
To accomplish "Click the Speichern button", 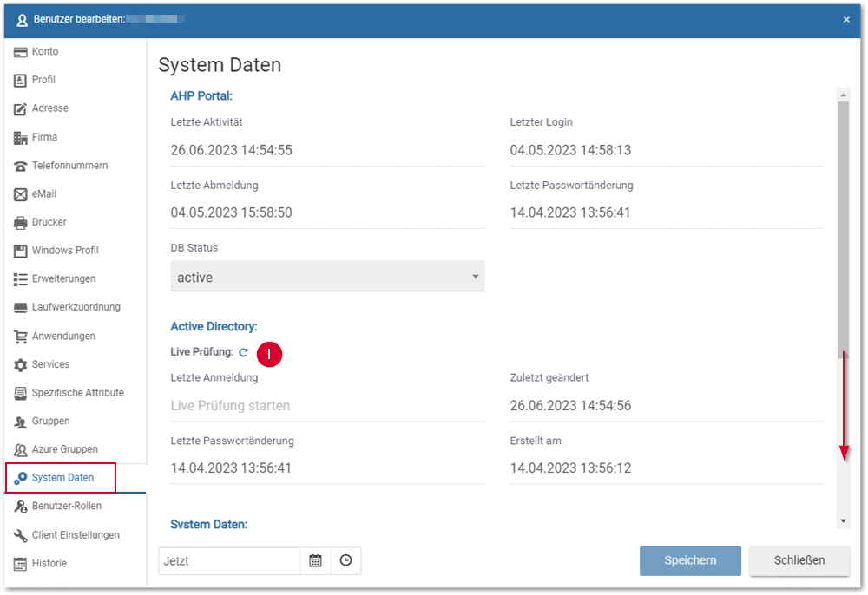I will coord(690,560).
